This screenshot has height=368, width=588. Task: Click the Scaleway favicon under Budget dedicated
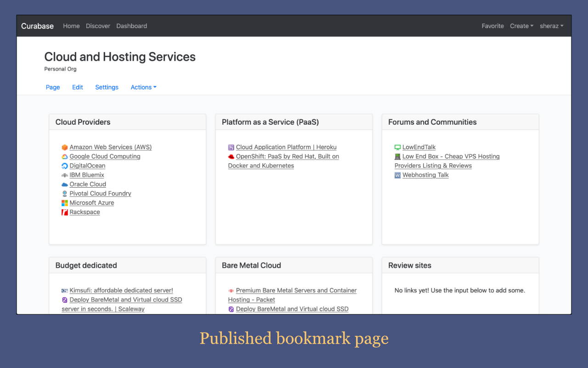[x=65, y=300]
